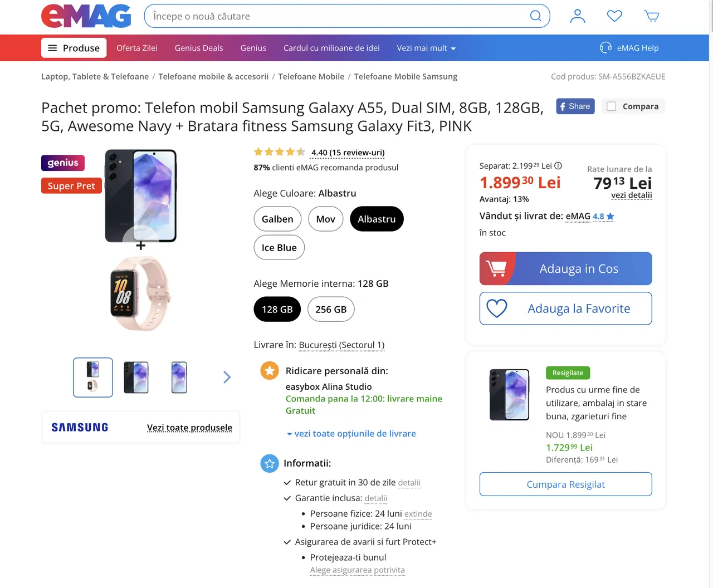Viewport: 713px width, 588px height.
Task: Open the Produse categories menu
Action: point(74,48)
